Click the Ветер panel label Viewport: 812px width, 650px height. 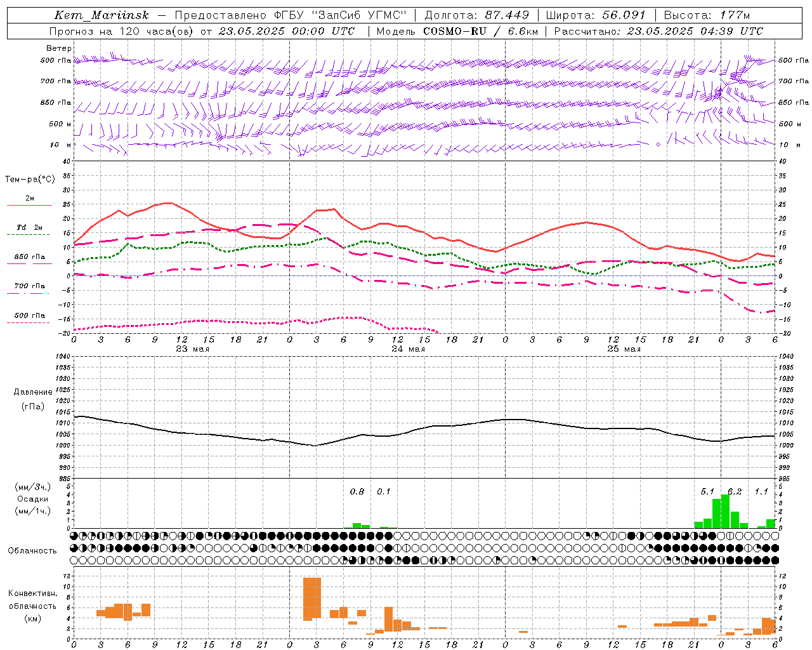click(58, 48)
